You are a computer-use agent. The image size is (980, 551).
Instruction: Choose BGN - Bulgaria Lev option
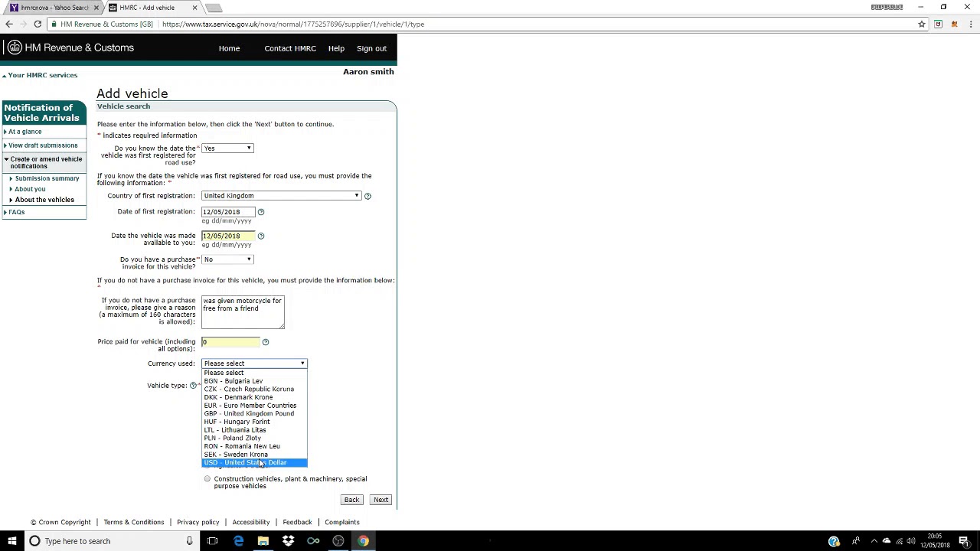pyautogui.click(x=254, y=381)
